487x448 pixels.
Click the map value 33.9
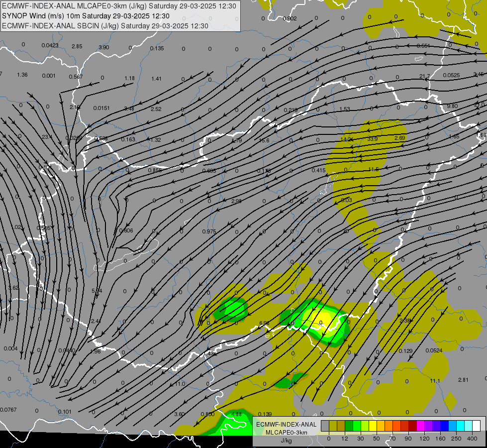(373, 139)
